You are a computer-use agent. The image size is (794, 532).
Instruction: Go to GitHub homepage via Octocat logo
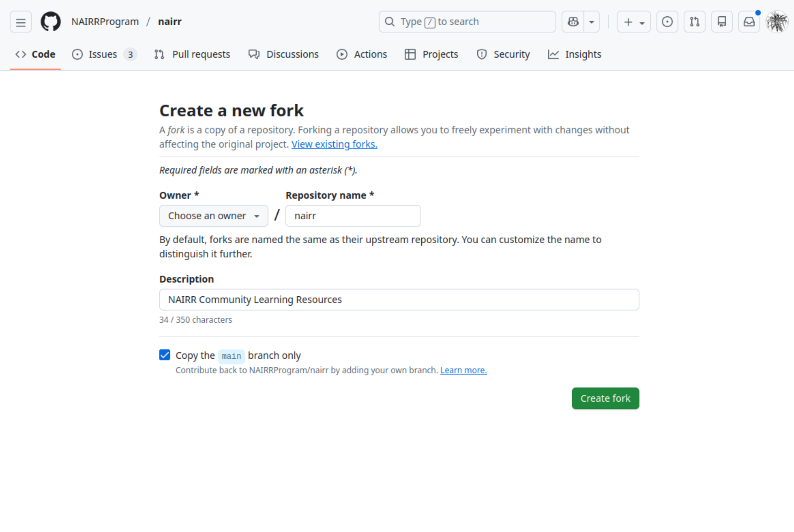coord(51,22)
